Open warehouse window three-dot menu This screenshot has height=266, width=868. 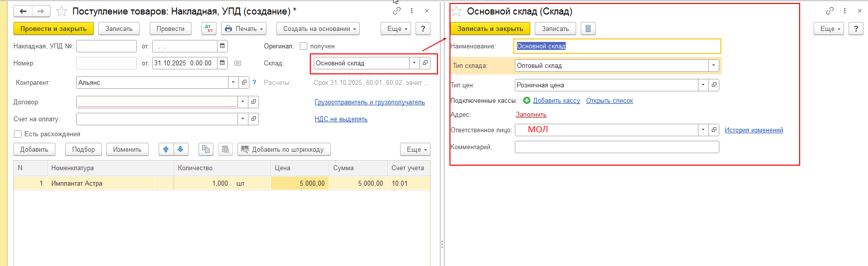tap(845, 10)
